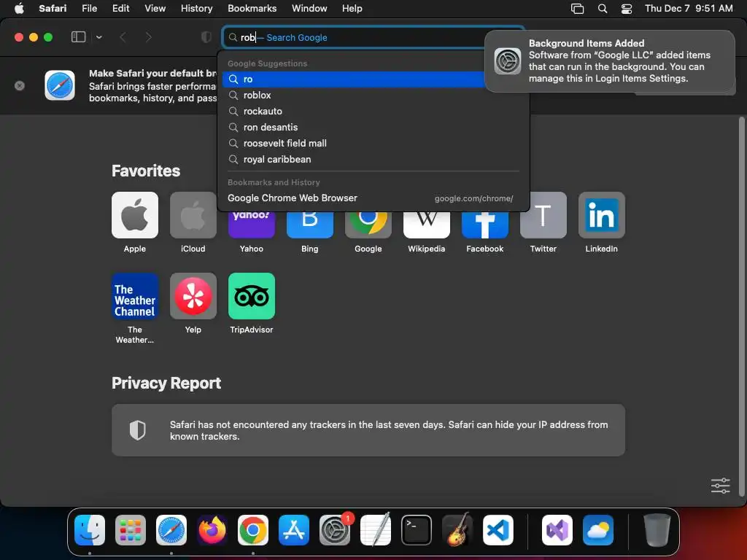Click the Stage Manager menu bar icon

[x=578, y=8]
